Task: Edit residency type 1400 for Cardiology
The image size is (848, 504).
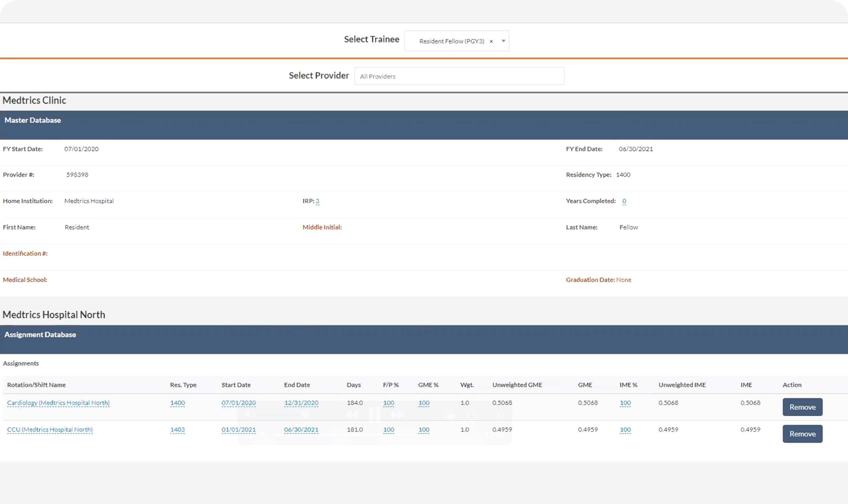Action: (177, 403)
